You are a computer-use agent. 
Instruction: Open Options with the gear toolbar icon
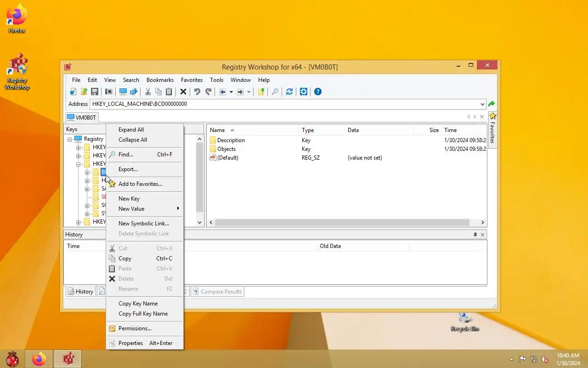(x=304, y=92)
